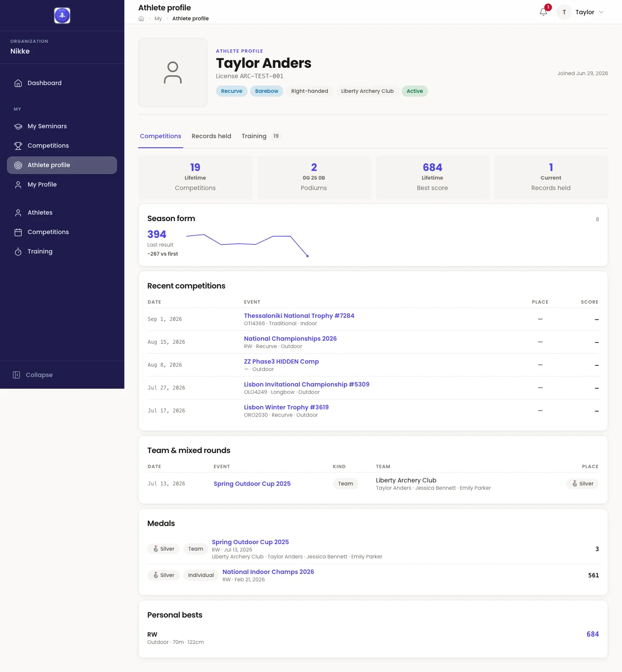Click the My Seminars graduation cap icon
The width and height of the screenshot is (622, 672).
point(18,126)
